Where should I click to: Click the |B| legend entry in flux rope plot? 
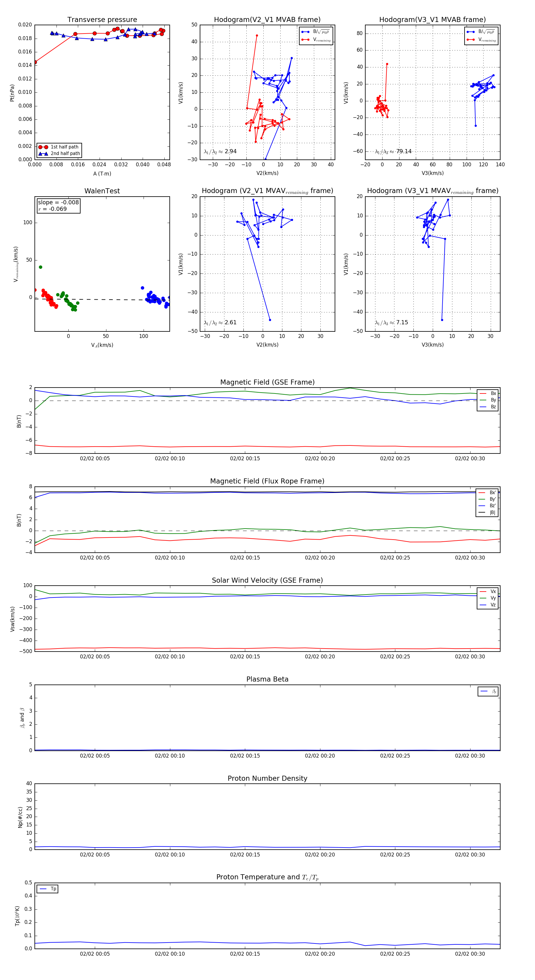487,513
